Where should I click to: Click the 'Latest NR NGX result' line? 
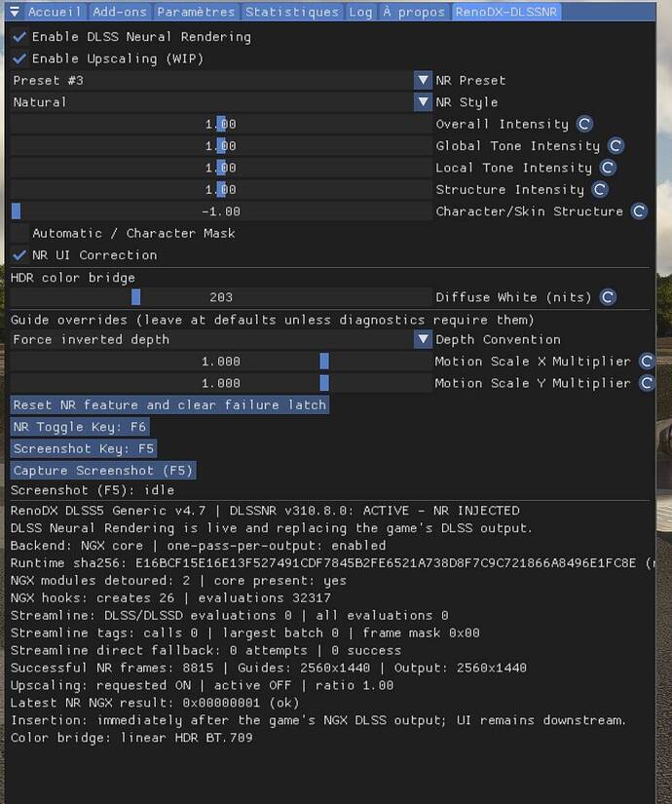pos(155,703)
